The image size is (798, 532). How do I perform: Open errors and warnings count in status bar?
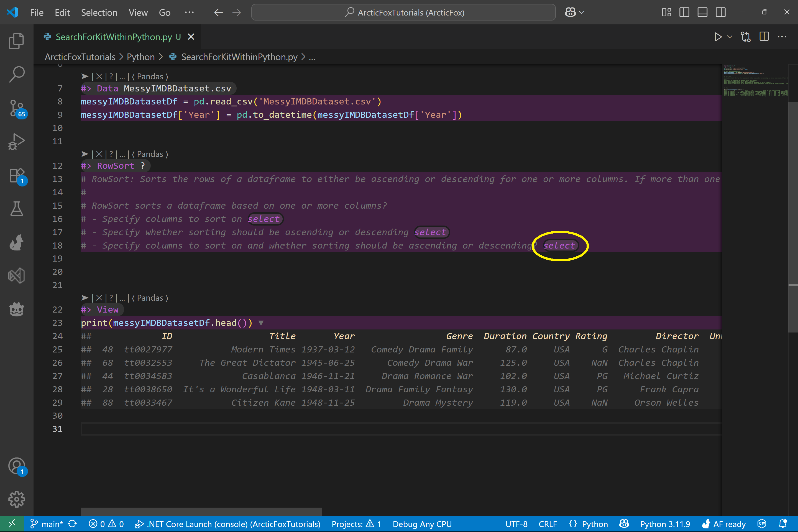coord(106,524)
